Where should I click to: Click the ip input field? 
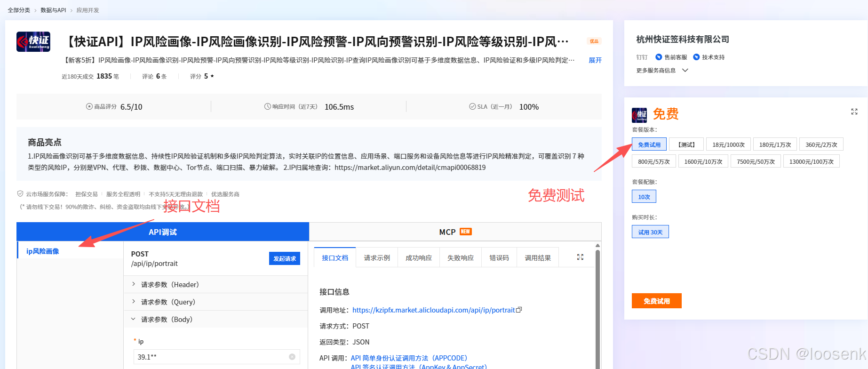click(216, 357)
